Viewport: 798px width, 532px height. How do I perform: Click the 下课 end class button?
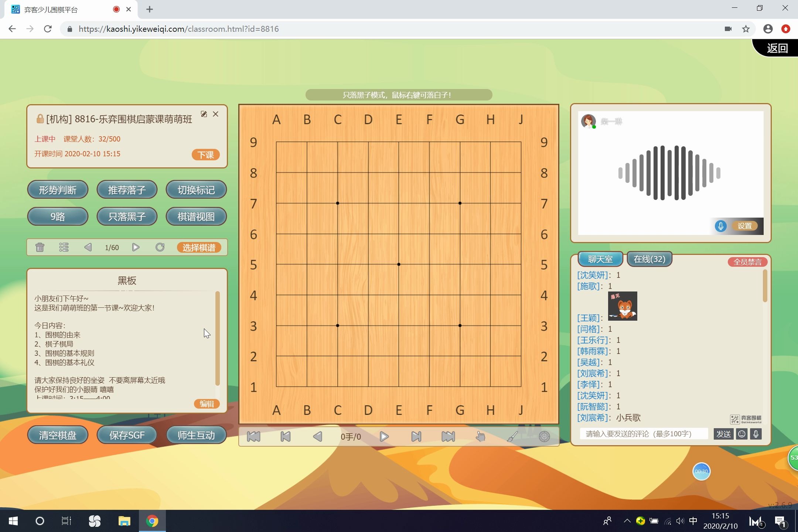[x=205, y=154]
